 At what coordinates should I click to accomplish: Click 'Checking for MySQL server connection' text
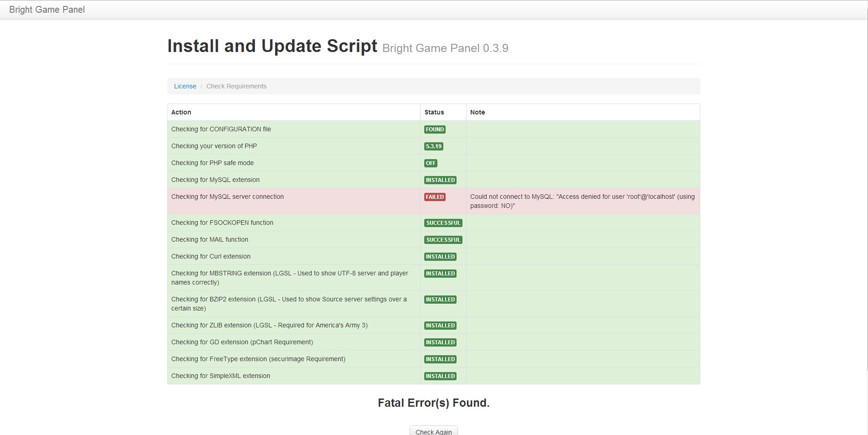point(227,197)
